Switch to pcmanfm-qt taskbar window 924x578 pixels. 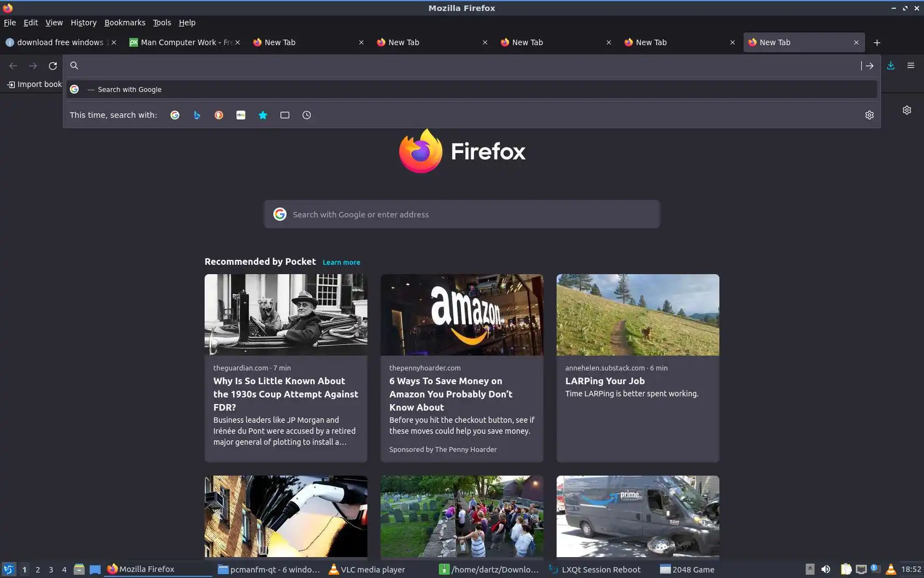[269, 569]
